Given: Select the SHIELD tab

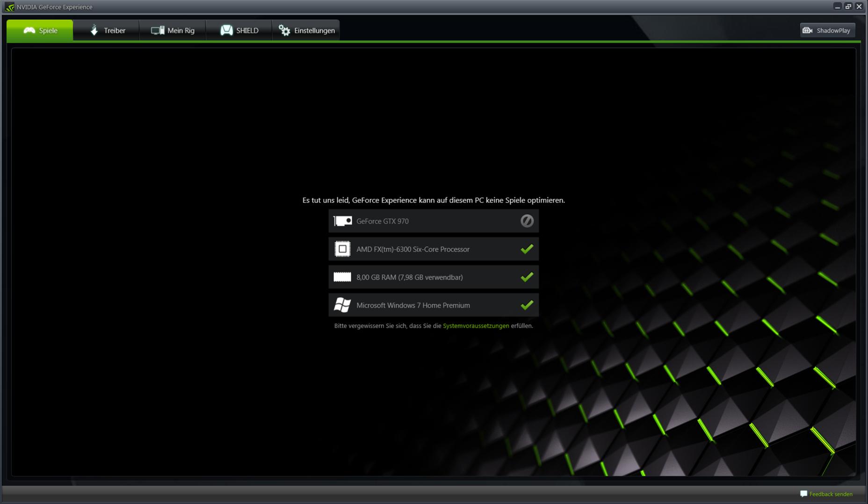Looking at the screenshot, I should 239,30.
